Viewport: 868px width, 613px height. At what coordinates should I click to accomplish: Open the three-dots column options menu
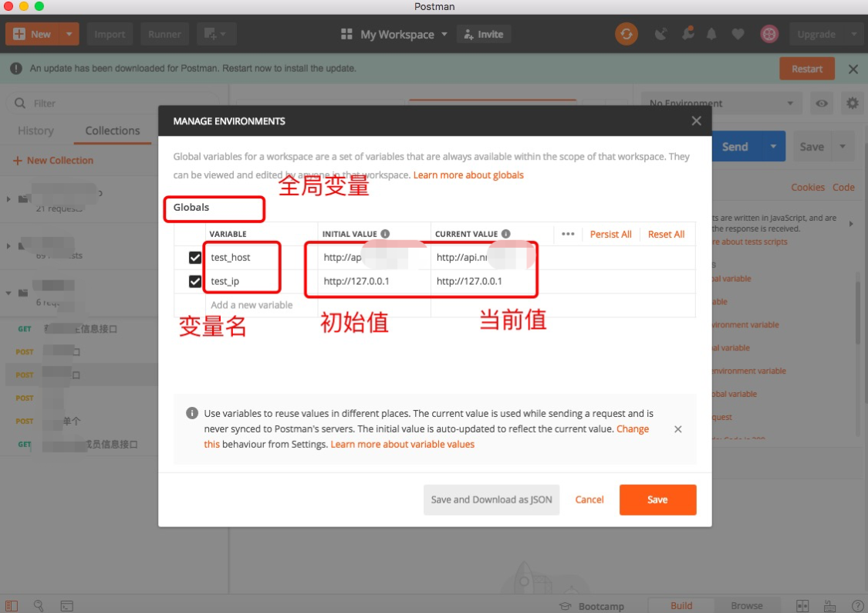click(x=568, y=234)
